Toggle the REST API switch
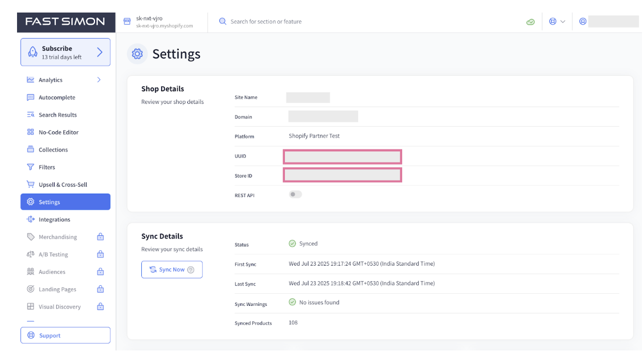644x354 pixels. tap(295, 195)
